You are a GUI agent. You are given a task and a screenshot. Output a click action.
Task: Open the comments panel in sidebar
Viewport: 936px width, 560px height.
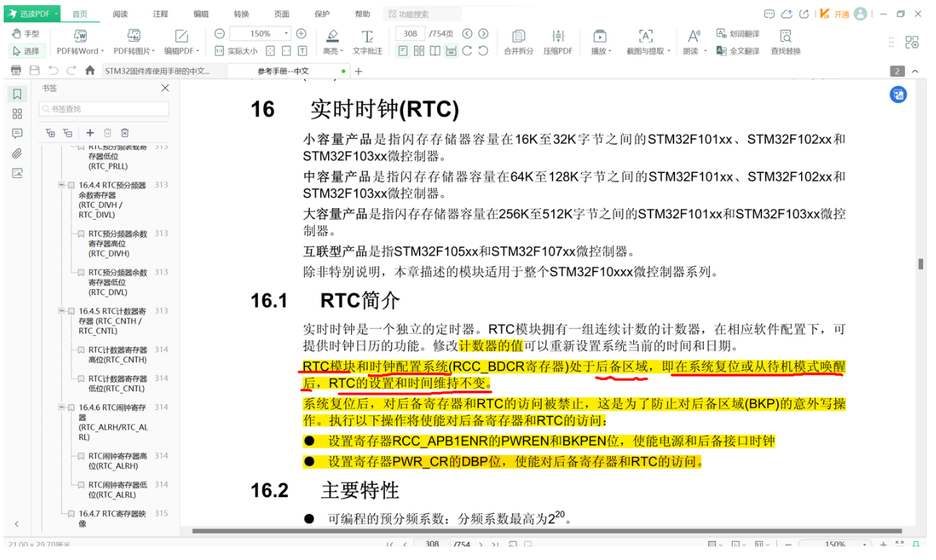pyautogui.click(x=17, y=133)
